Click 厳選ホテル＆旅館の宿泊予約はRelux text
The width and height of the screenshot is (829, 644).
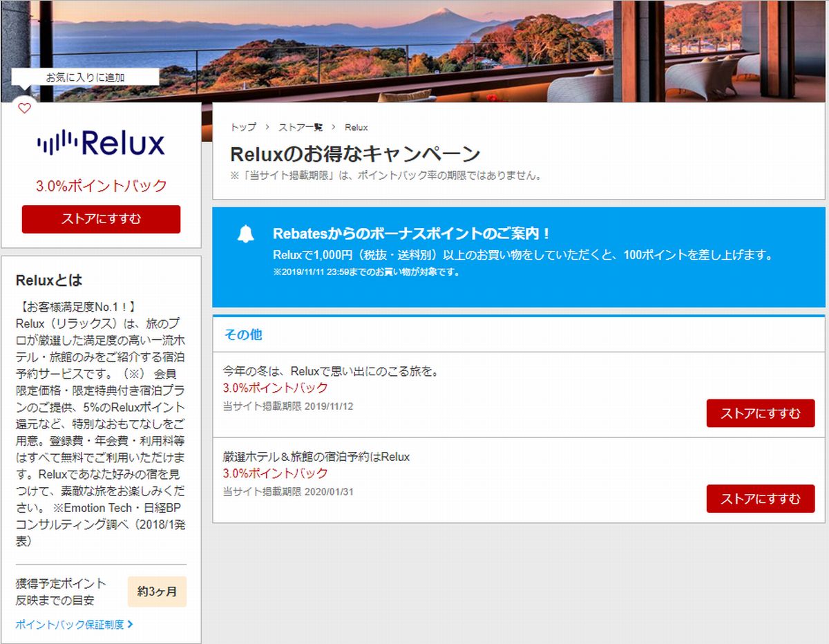tap(316, 457)
